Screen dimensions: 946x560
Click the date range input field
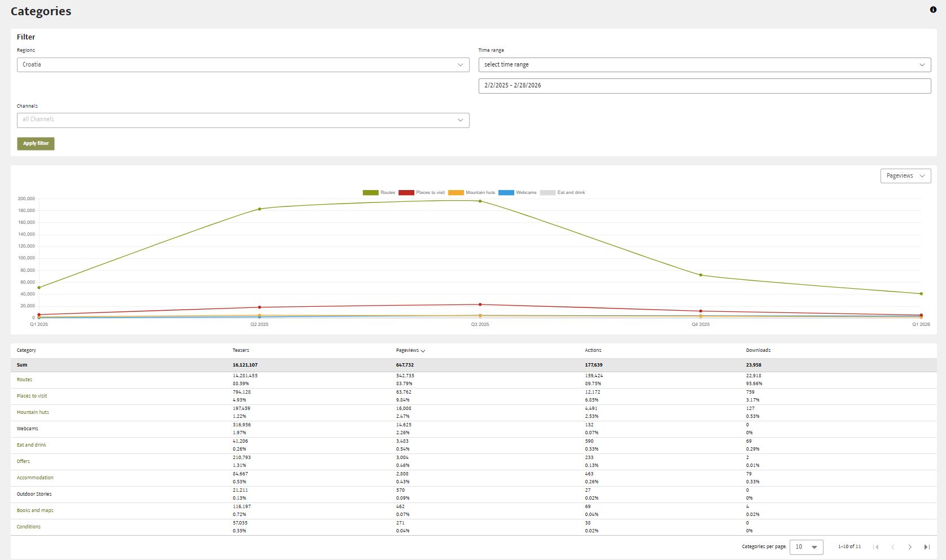point(704,86)
